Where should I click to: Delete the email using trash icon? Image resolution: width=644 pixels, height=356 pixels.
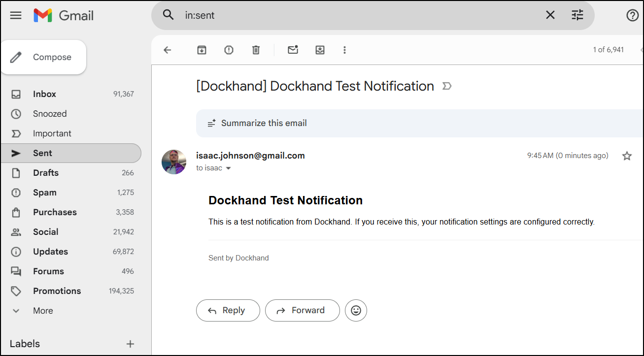(x=256, y=50)
